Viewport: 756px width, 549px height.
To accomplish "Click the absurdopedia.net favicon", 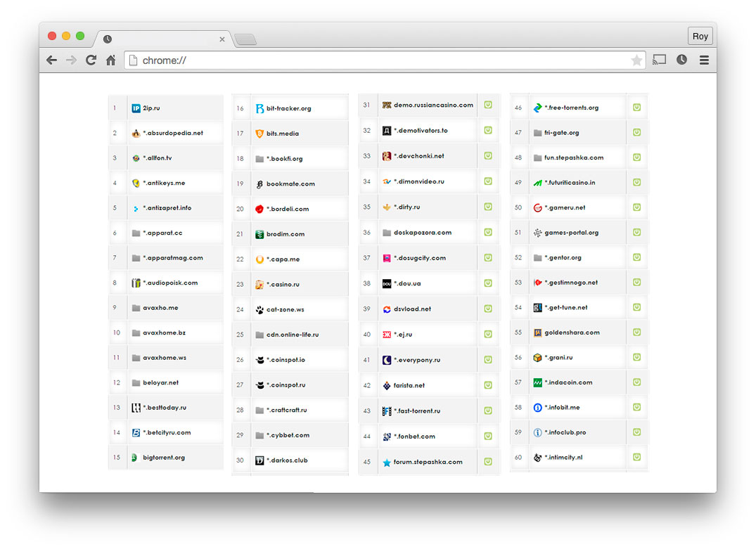I will point(136,133).
